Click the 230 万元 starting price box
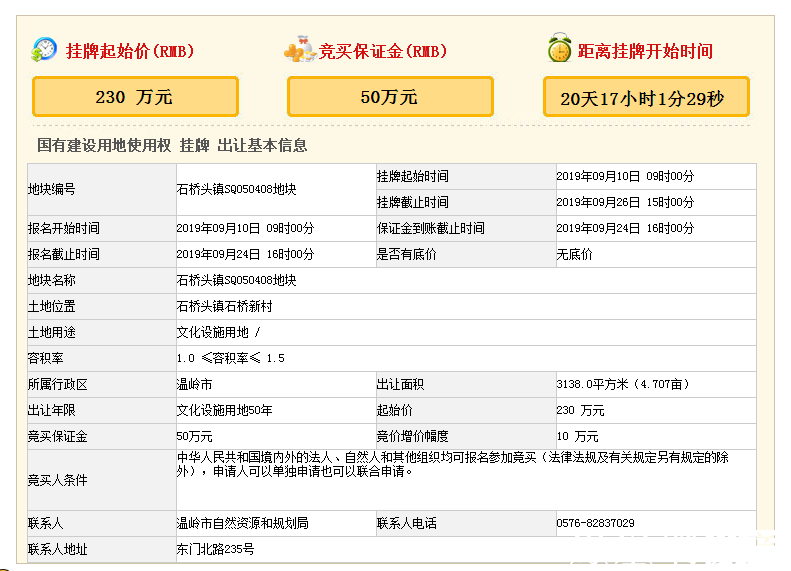 [135, 96]
